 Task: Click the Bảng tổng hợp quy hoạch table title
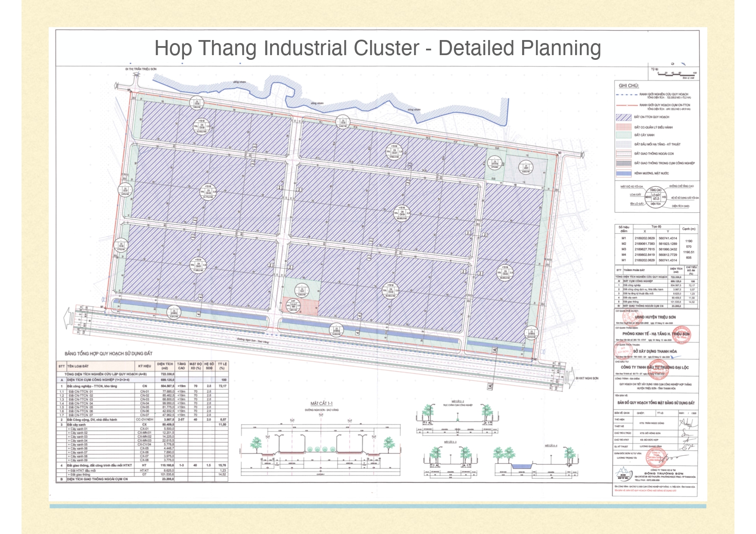tap(109, 354)
